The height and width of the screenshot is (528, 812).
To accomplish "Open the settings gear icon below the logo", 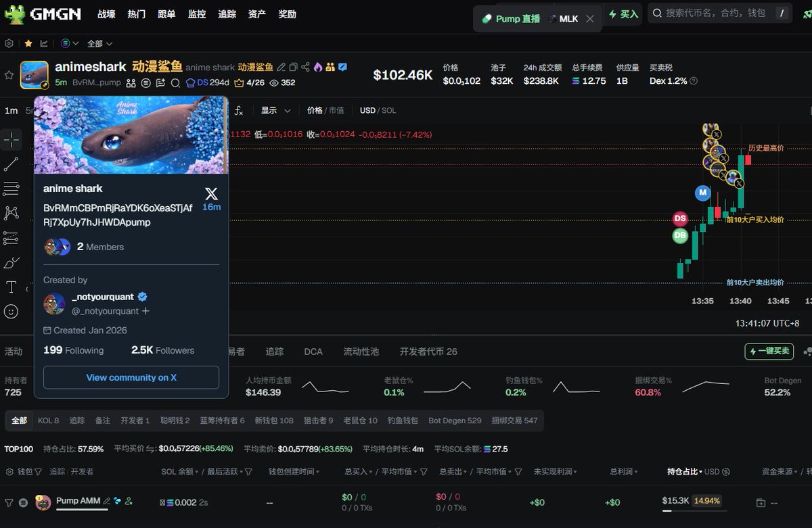I will coord(9,43).
